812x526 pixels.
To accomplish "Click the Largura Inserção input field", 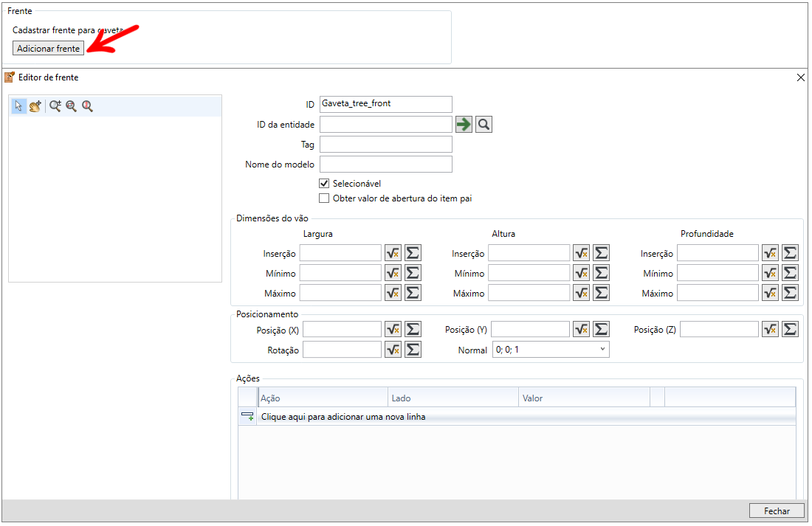I will pyautogui.click(x=340, y=252).
